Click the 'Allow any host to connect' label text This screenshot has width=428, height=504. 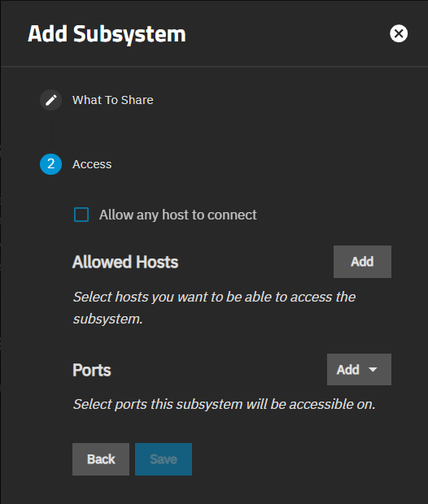point(177,215)
